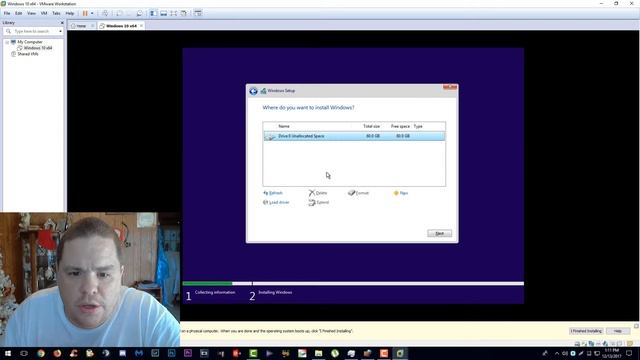
Task: Close the Library panel
Action: [x=62, y=23]
